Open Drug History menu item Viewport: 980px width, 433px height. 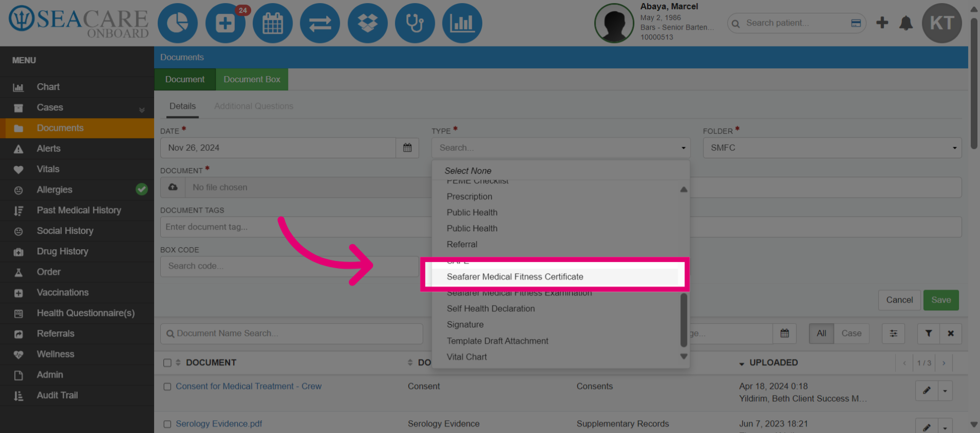click(x=77, y=251)
